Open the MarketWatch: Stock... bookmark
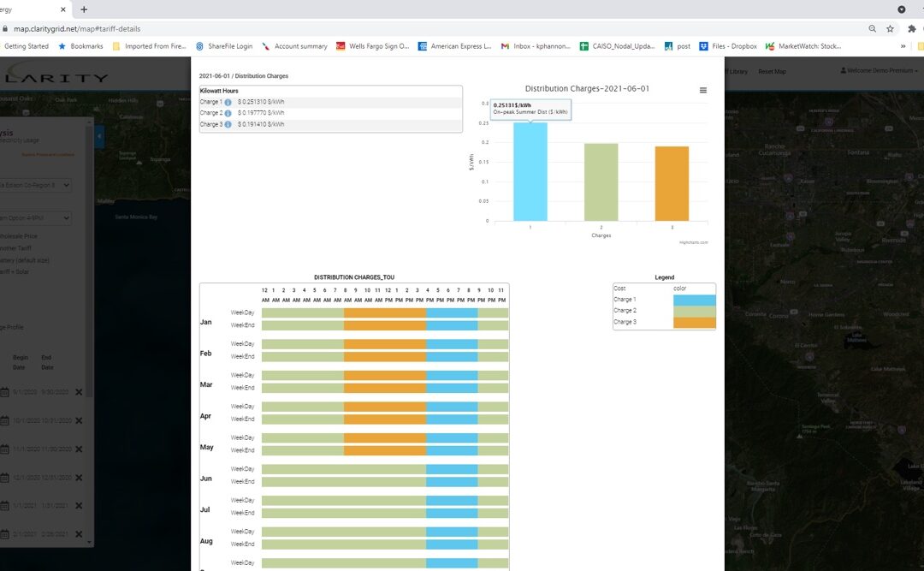The image size is (924, 571). pyautogui.click(x=803, y=46)
